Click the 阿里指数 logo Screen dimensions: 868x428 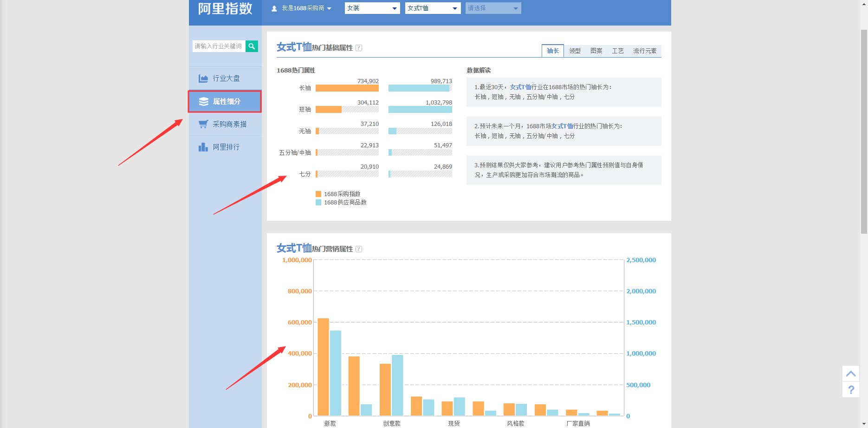(x=225, y=8)
